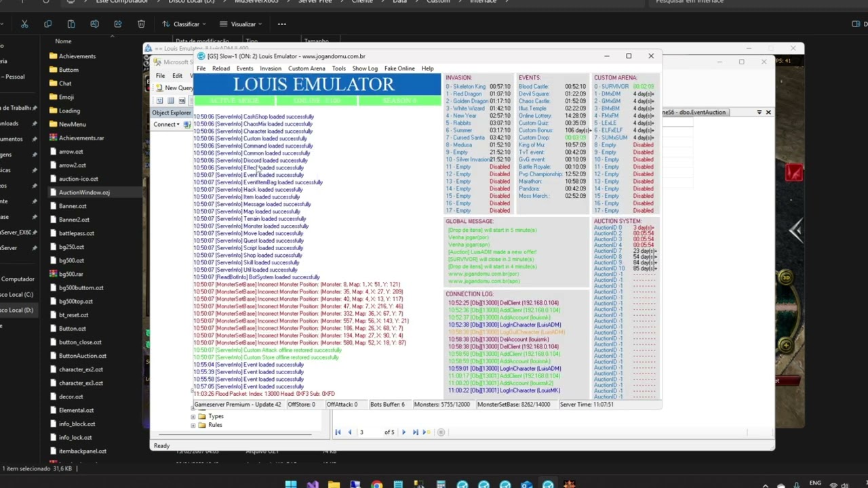Switch to the dbo.EventAuction tab
This screenshot has height=488, width=868.
click(694, 113)
